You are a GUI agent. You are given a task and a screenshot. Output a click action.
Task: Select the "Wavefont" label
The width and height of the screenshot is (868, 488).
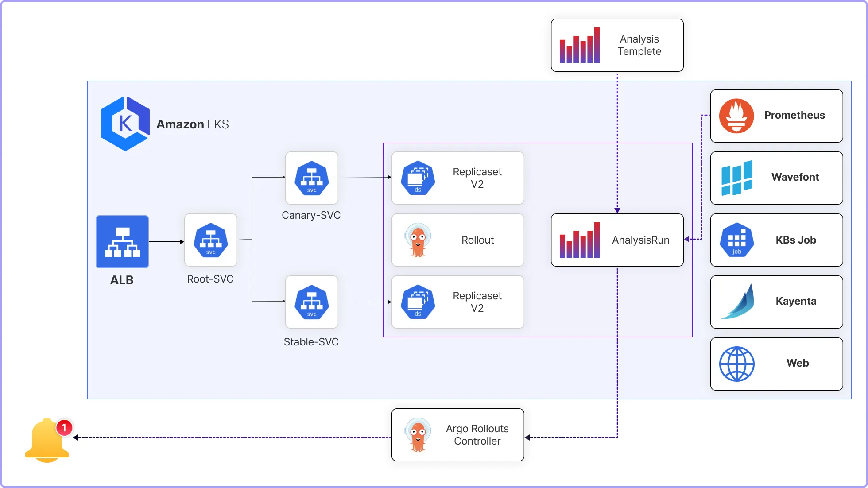click(795, 177)
